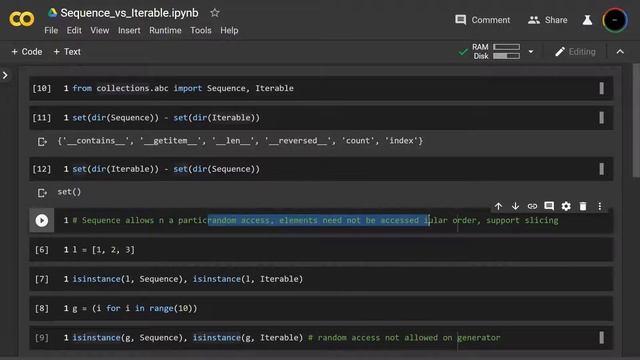Click 'g = (i for i in range(10))' line

[135, 309]
